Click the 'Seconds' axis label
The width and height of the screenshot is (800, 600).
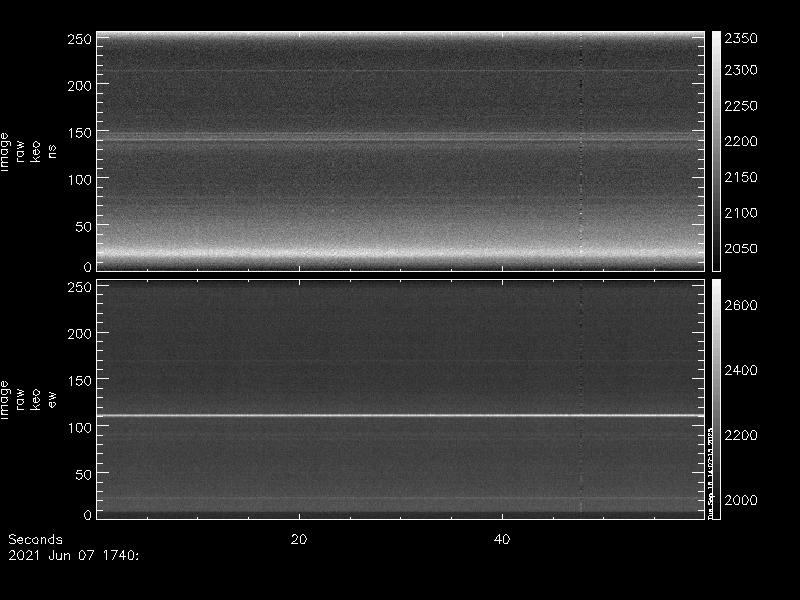click(x=35, y=539)
